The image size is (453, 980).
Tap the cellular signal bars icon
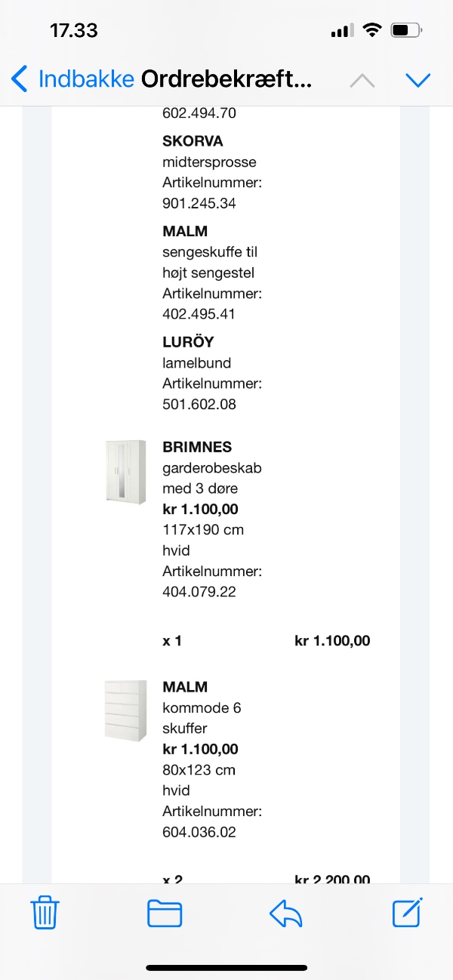341,29
